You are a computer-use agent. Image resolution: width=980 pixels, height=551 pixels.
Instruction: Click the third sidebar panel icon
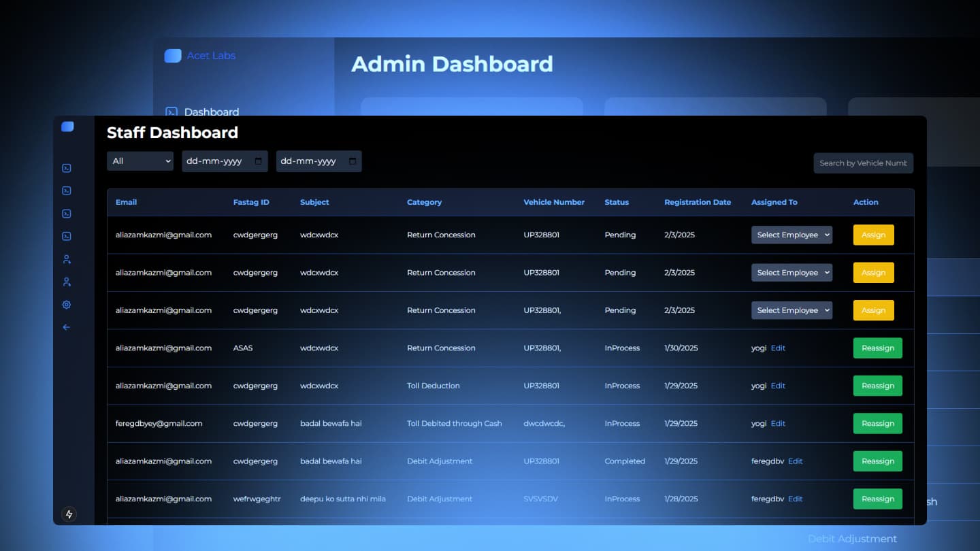coord(66,214)
